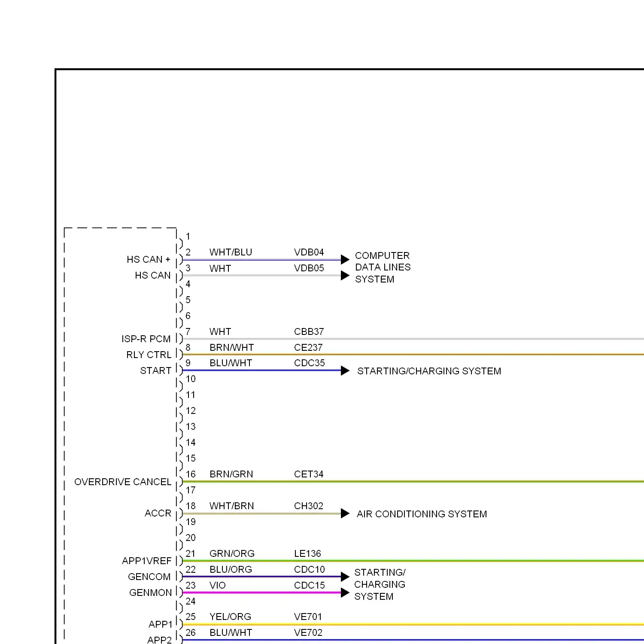This screenshot has width=644, height=644.
Task: Select circuit code CH302
Action: pyautogui.click(x=308, y=506)
